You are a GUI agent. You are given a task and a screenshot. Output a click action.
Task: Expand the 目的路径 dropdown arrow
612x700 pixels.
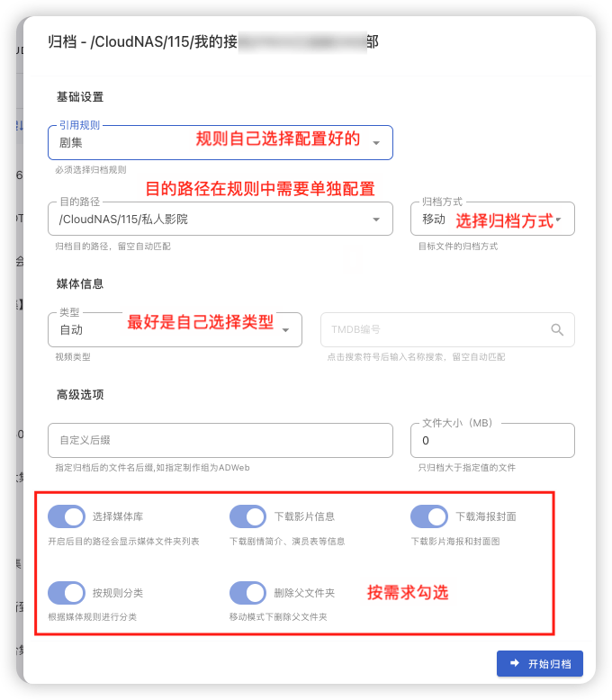point(376,220)
